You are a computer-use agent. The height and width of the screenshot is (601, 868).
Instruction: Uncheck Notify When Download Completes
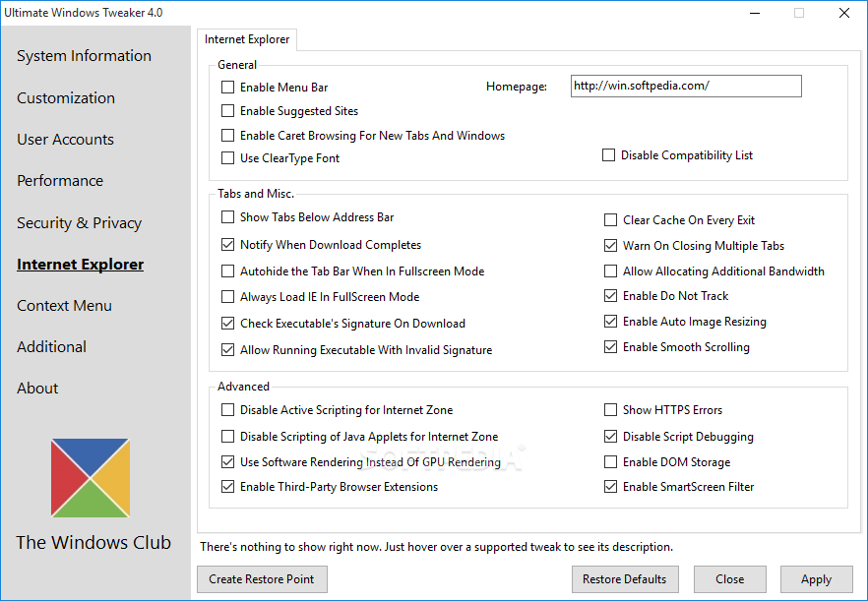coord(227,245)
